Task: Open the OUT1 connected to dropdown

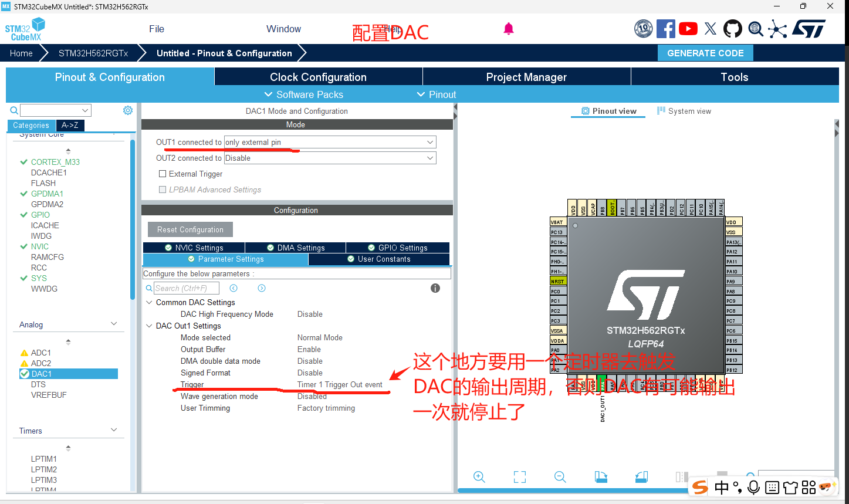Action: 330,142
